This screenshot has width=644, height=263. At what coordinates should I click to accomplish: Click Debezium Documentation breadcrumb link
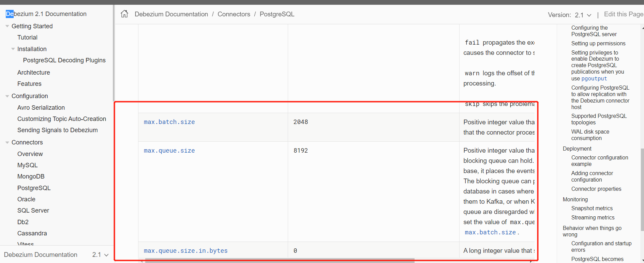(171, 14)
